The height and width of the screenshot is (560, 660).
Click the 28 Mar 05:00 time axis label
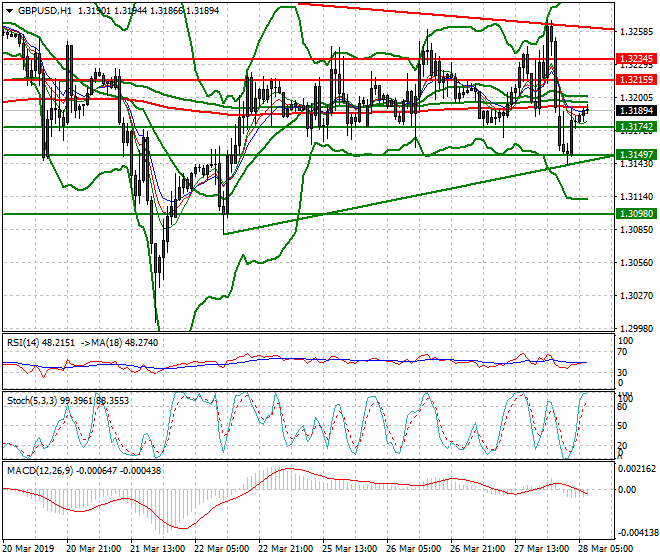606,549
